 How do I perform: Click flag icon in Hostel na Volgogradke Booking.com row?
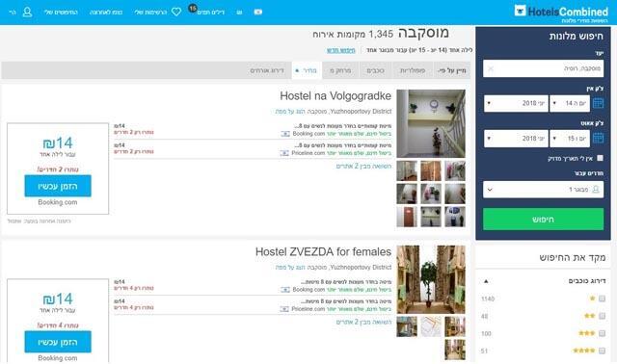tap(285, 134)
